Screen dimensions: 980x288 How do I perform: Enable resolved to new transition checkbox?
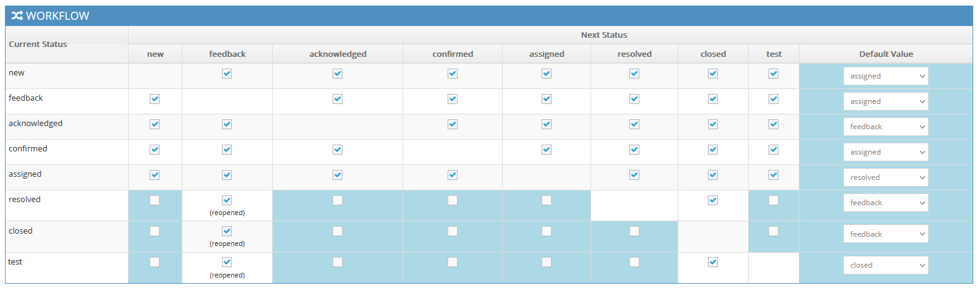click(155, 200)
